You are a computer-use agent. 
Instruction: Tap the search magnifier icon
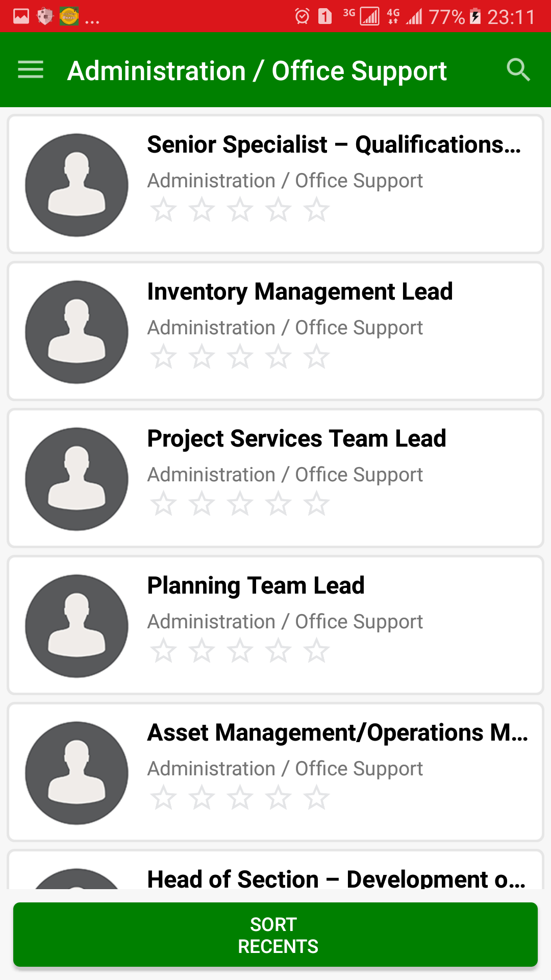pos(518,70)
